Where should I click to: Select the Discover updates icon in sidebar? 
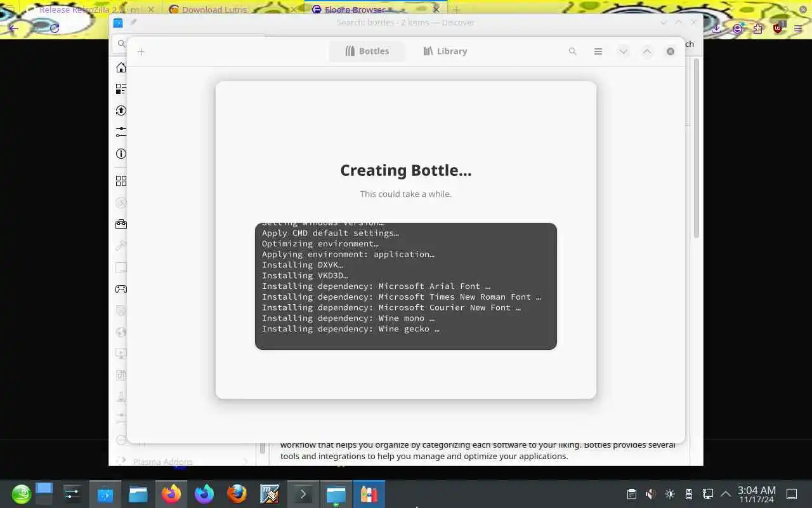tap(121, 110)
